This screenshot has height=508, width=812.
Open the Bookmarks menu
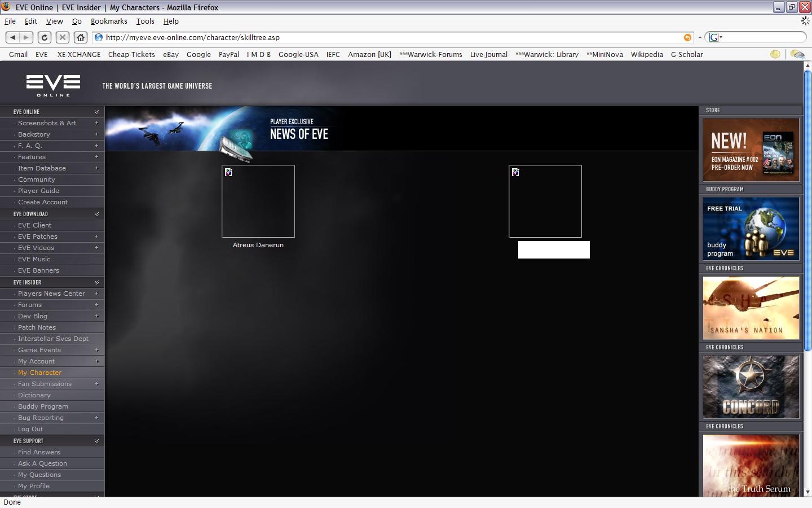click(109, 21)
